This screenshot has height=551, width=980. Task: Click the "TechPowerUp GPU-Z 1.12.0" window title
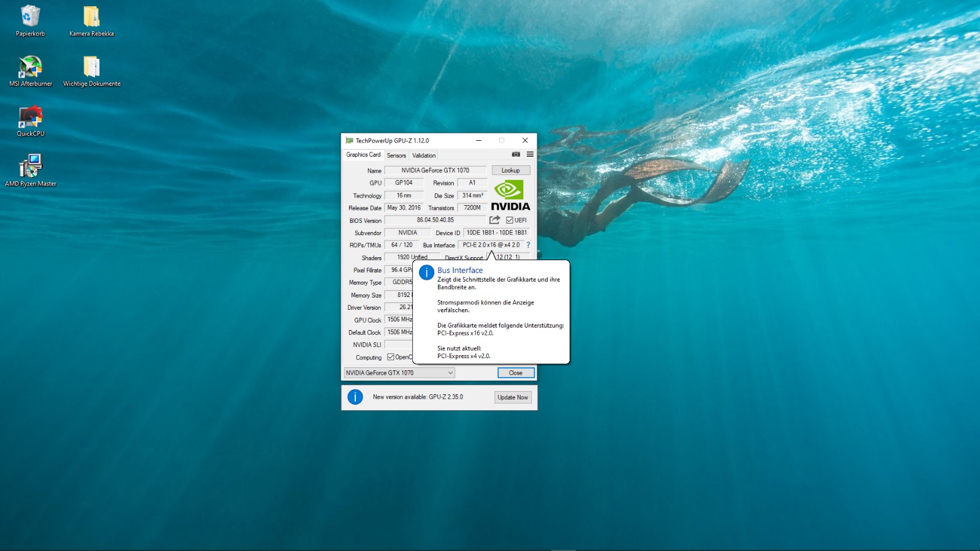[392, 140]
